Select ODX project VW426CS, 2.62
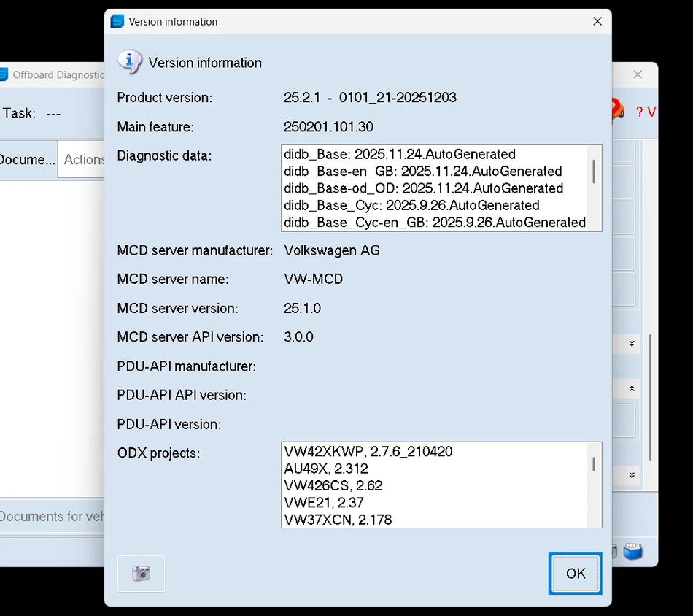This screenshot has height=616, width=693. coord(333,485)
